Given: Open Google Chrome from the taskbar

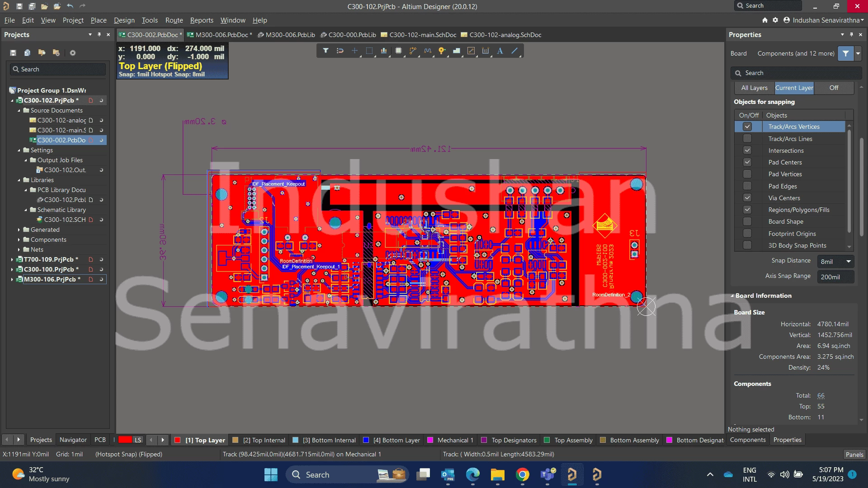Looking at the screenshot, I should (x=522, y=474).
